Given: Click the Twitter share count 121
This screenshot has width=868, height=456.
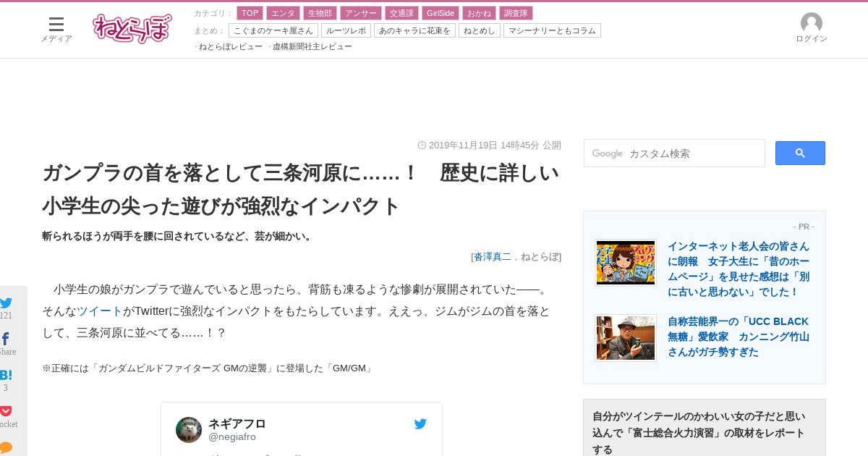Looking at the screenshot, I should (6, 316).
